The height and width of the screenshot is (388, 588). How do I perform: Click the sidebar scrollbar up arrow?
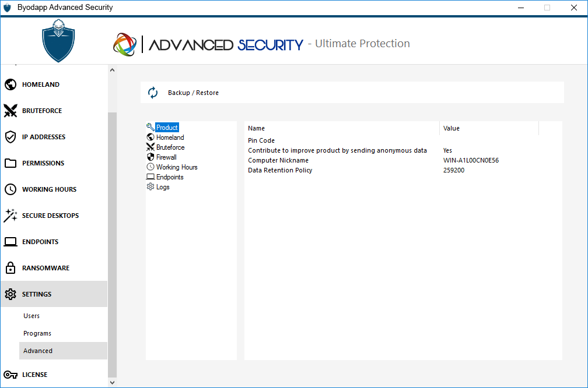click(112, 70)
